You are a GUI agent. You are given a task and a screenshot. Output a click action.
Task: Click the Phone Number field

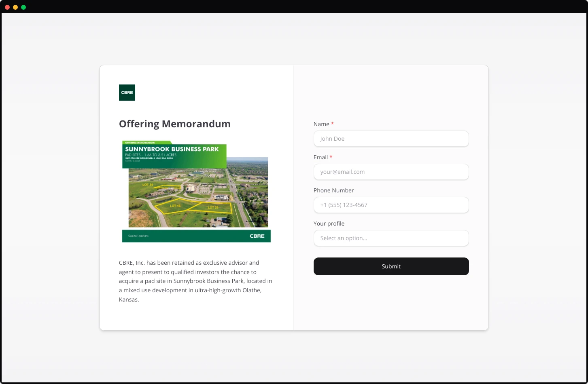pyautogui.click(x=391, y=205)
